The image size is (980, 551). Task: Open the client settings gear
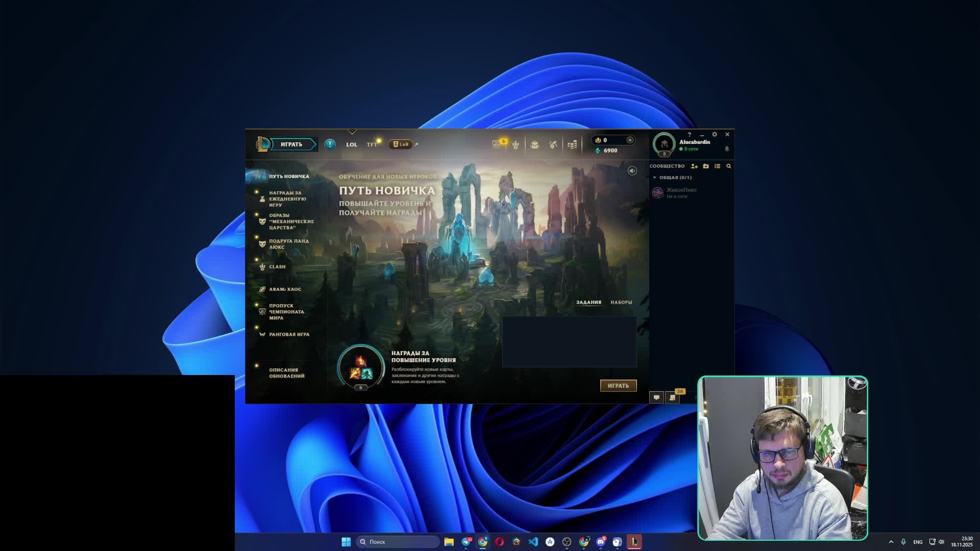pos(715,135)
